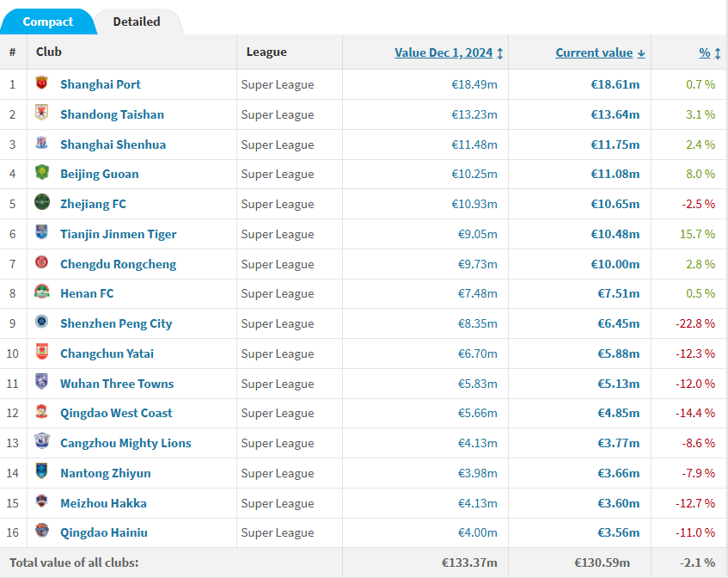728x578 pixels.
Task: Click the Wuhan Three Towns crest
Action: pyautogui.click(x=42, y=381)
